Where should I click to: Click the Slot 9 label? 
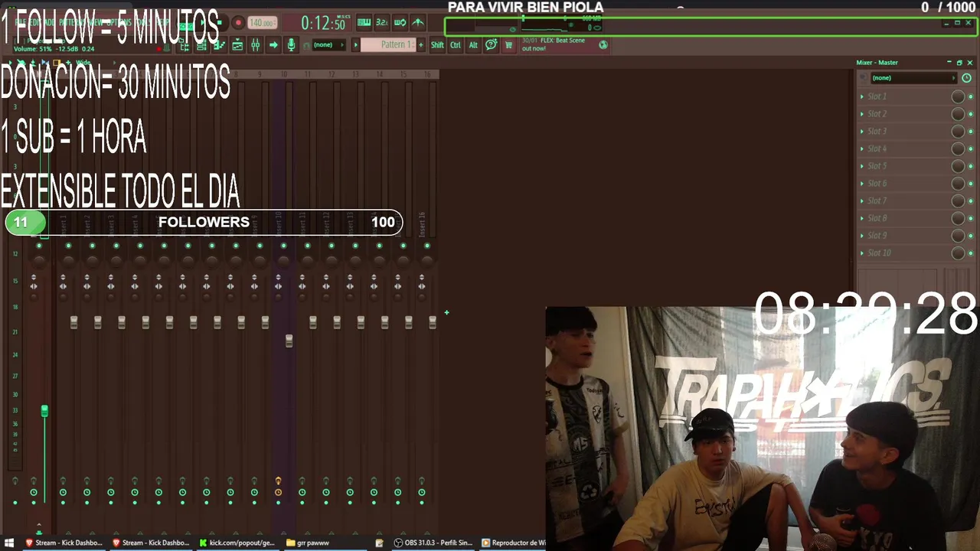[x=877, y=236]
